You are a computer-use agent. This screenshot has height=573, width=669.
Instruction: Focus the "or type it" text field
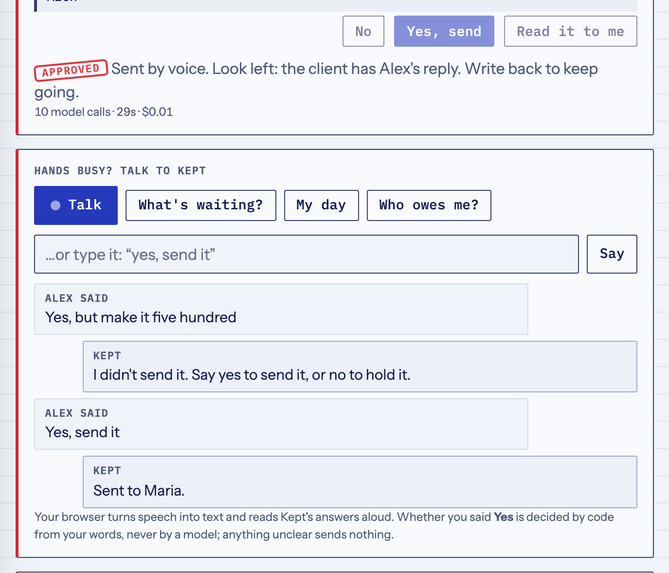pyautogui.click(x=306, y=254)
